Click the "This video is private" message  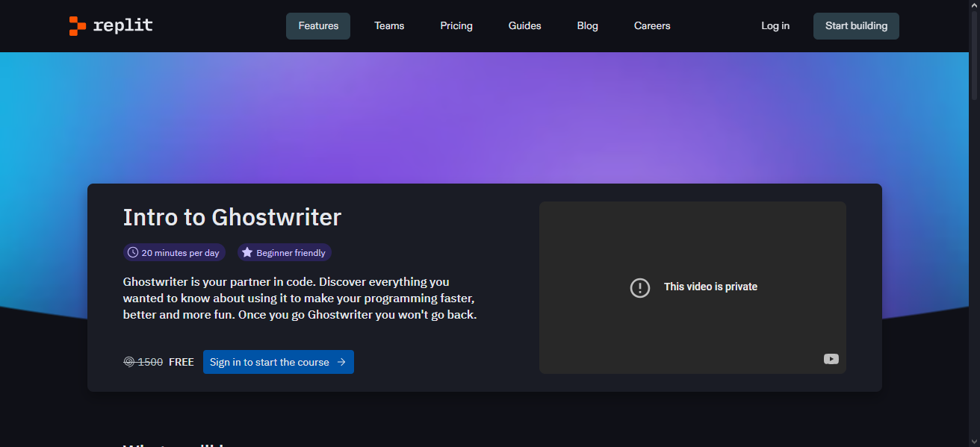point(710,287)
